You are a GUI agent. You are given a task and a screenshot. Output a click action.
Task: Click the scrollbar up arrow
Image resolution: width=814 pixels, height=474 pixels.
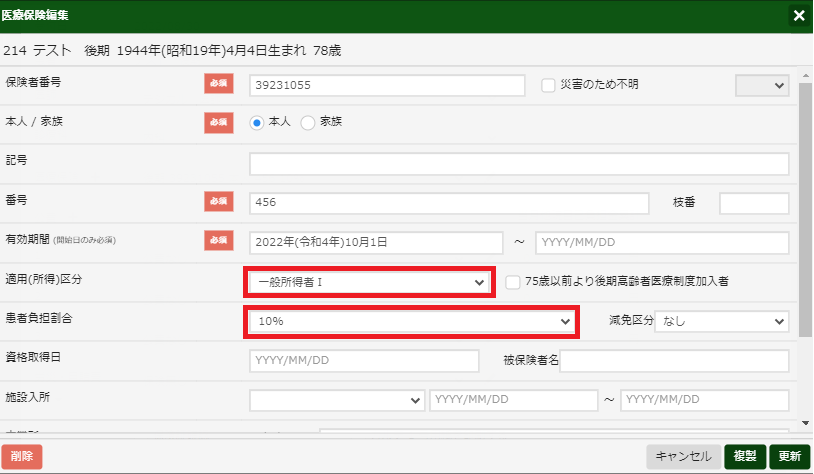[805, 76]
